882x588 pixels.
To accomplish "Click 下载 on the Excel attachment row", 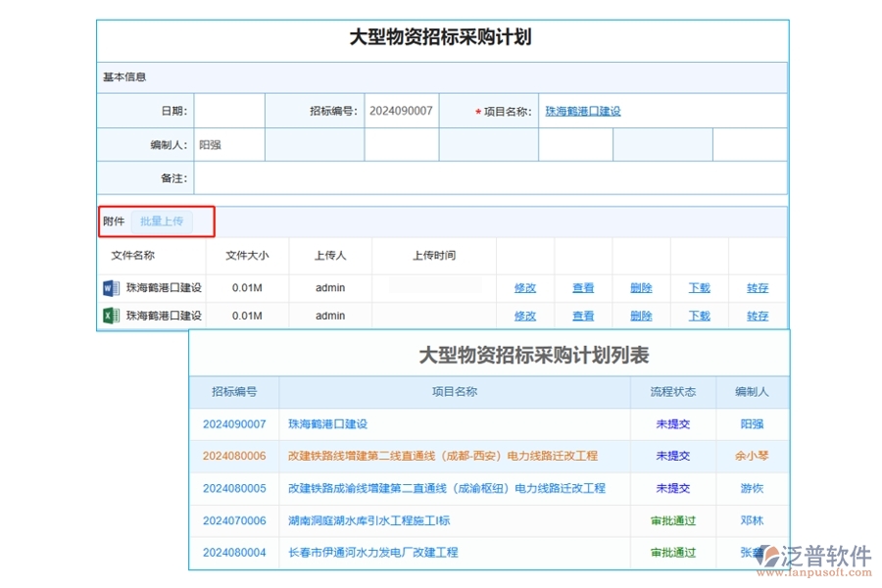I will 699,316.
